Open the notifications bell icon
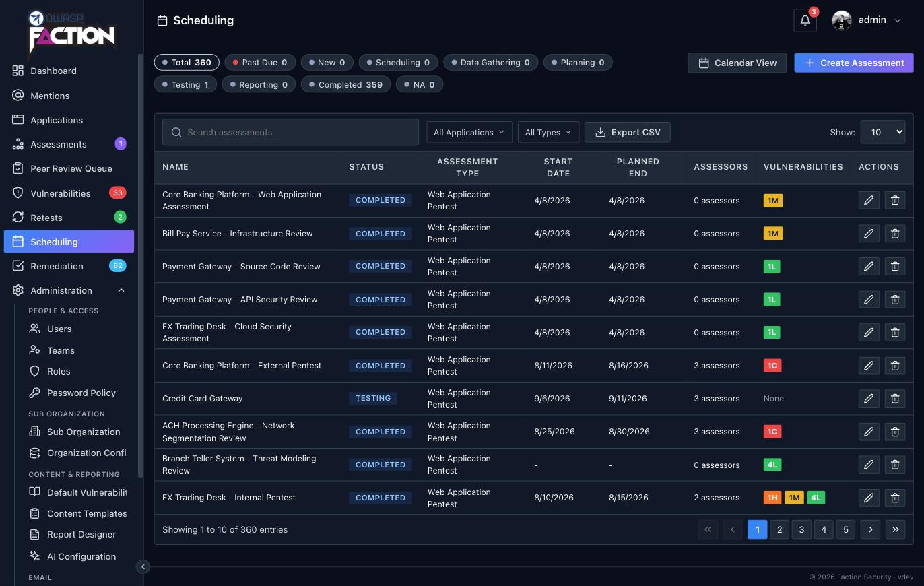The width and height of the screenshot is (924, 586). pos(805,20)
